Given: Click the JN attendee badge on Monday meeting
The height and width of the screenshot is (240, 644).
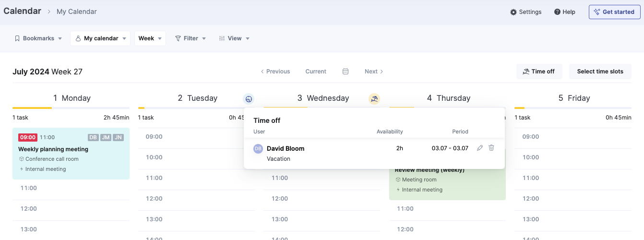Looking at the screenshot, I should (x=118, y=137).
